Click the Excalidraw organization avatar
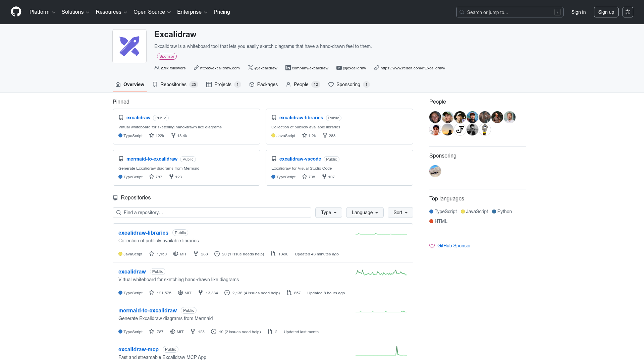The image size is (644, 362). [x=129, y=46]
